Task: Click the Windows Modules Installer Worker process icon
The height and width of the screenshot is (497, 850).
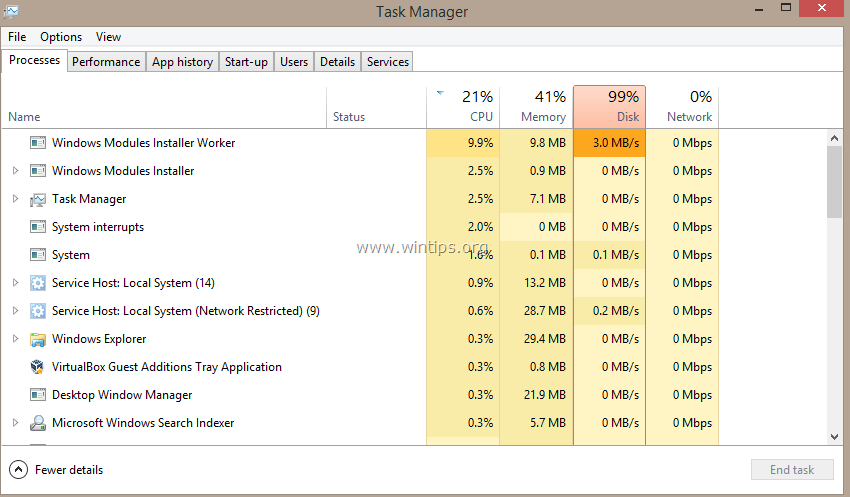Action: pos(38,143)
